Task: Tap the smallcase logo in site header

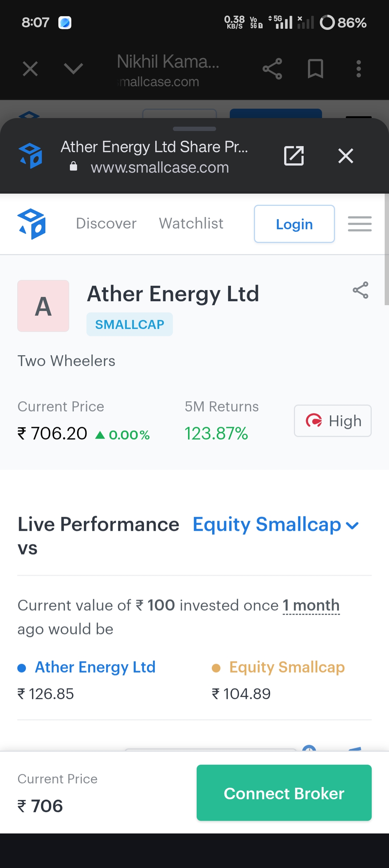Action: (x=31, y=224)
